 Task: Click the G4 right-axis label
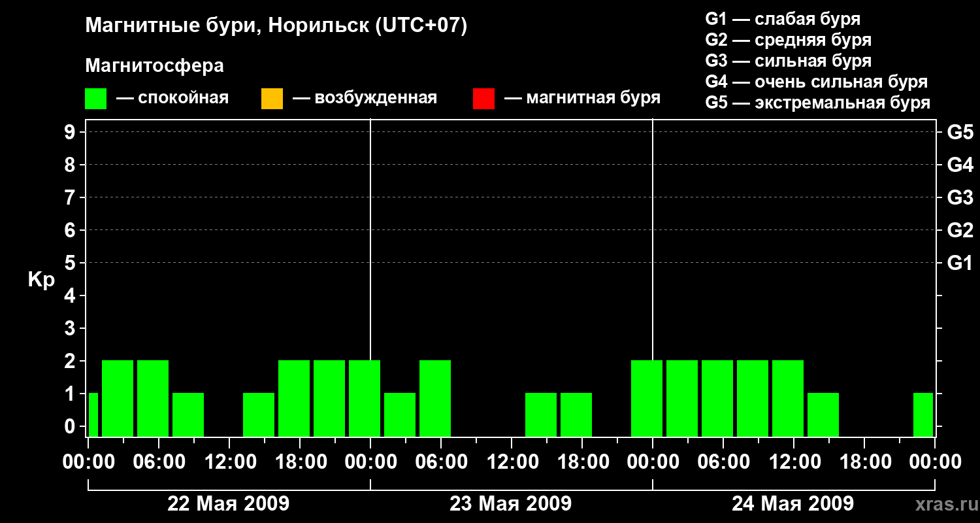(x=960, y=165)
